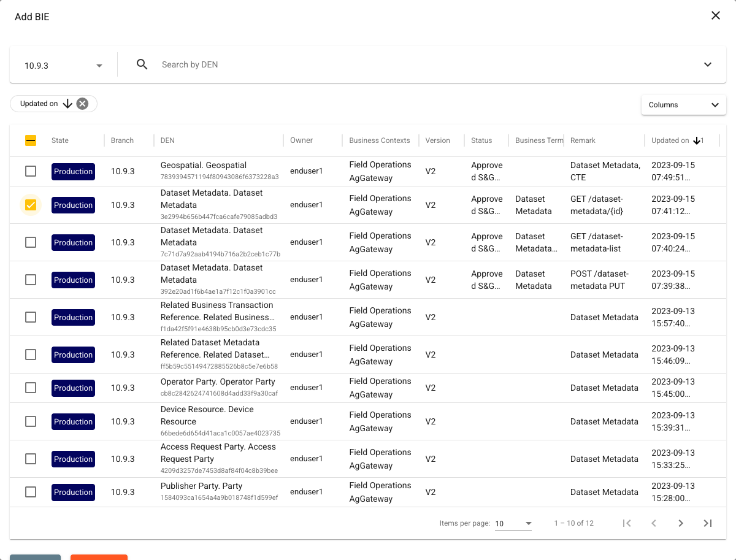
Task: Sort by the DEN column header
Action: [167, 140]
